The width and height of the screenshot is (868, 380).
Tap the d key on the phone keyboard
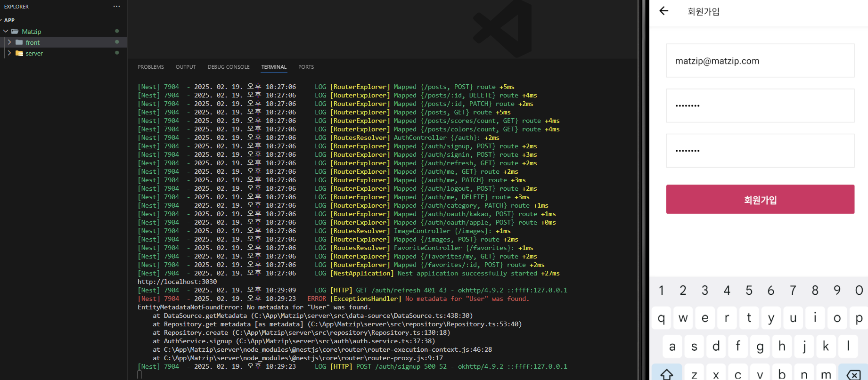[716, 347]
